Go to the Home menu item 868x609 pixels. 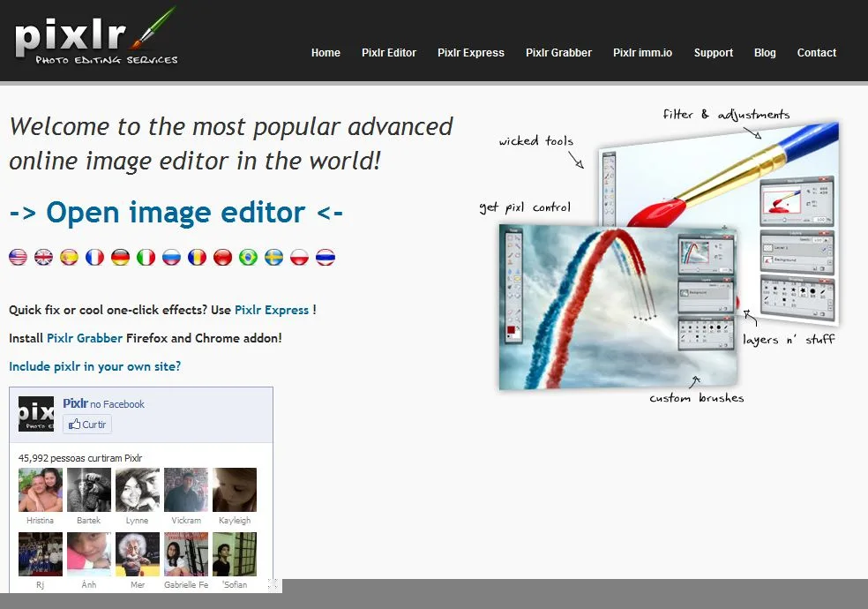click(x=325, y=53)
